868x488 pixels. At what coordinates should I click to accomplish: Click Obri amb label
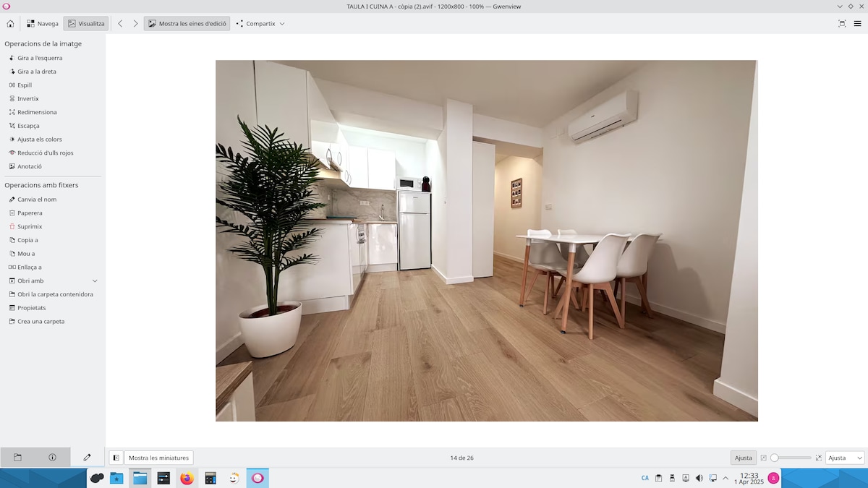click(x=30, y=281)
